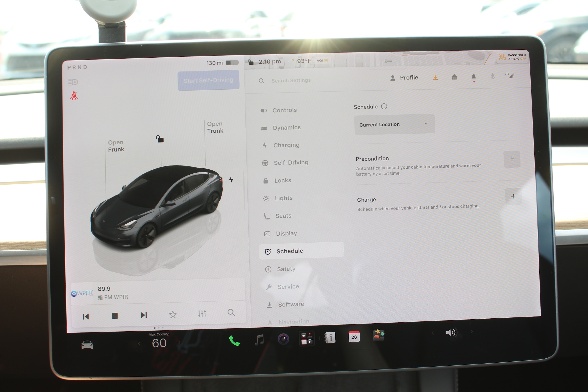Open the notifications bell icon
This screenshot has height=392, width=588.
click(x=473, y=78)
